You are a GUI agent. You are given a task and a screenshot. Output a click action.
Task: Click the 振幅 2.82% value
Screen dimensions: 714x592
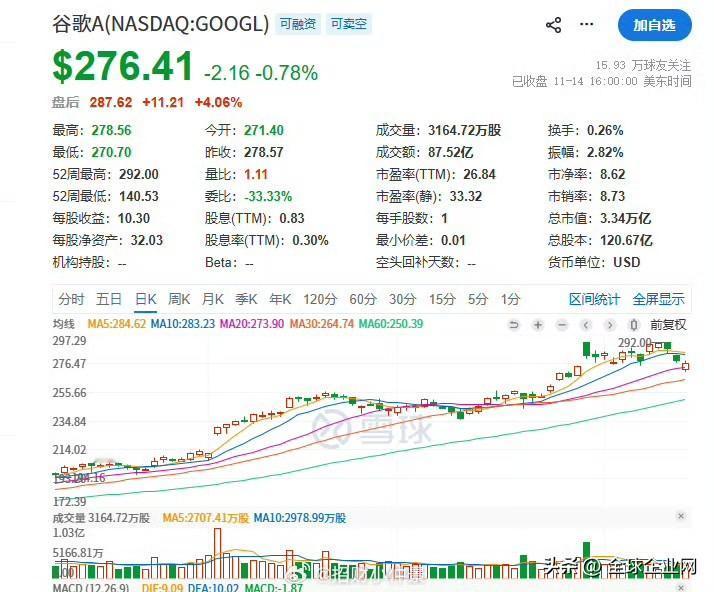tap(605, 152)
